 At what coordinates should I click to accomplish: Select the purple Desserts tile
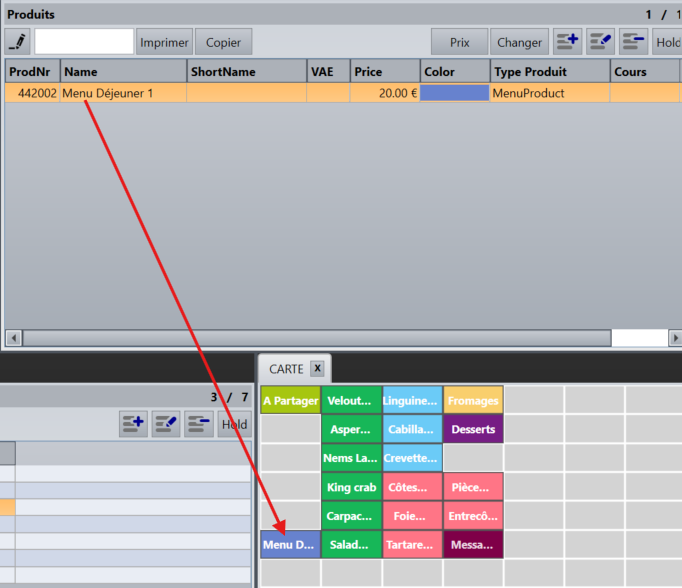tap(473, 429)
